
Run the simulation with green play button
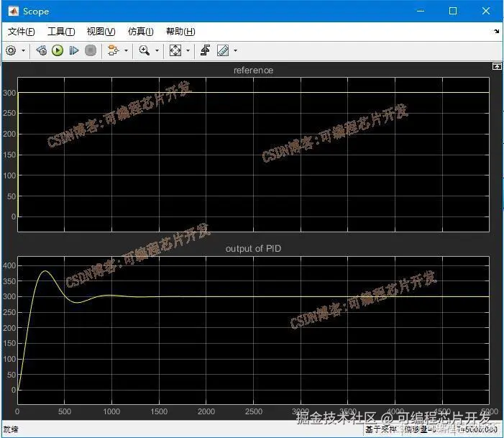click(x=58, y=50)
